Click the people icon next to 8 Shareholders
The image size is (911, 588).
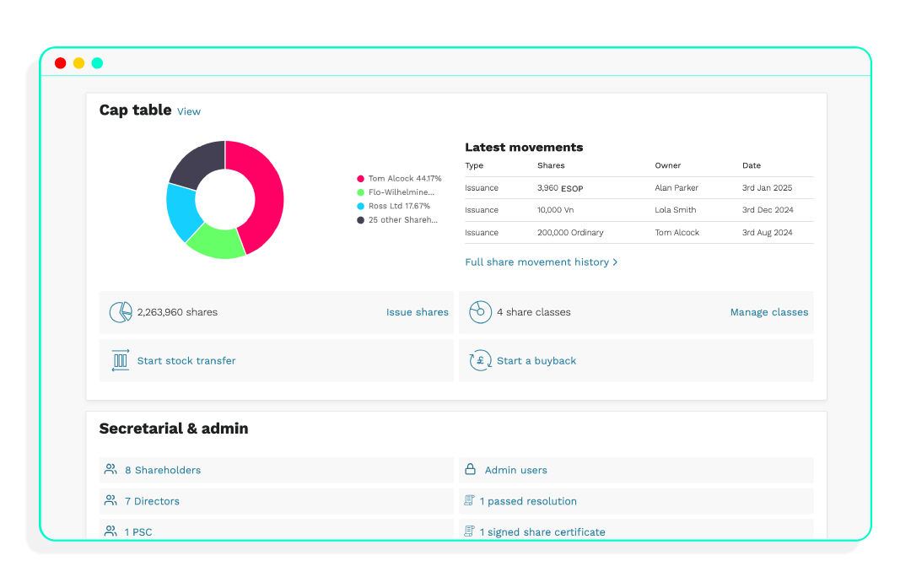point(111,469)
